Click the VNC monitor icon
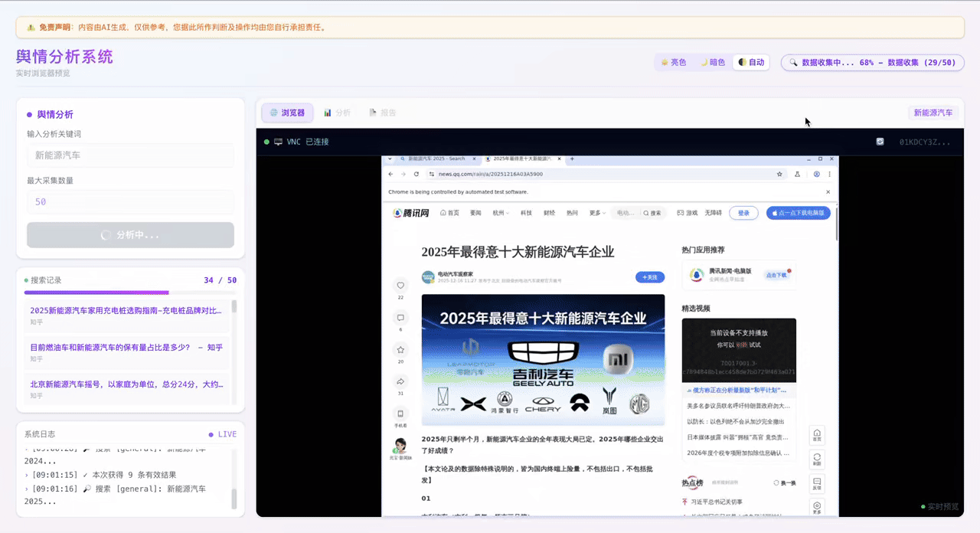The width and height of the screenshot is (980, 533). point(278,142)
